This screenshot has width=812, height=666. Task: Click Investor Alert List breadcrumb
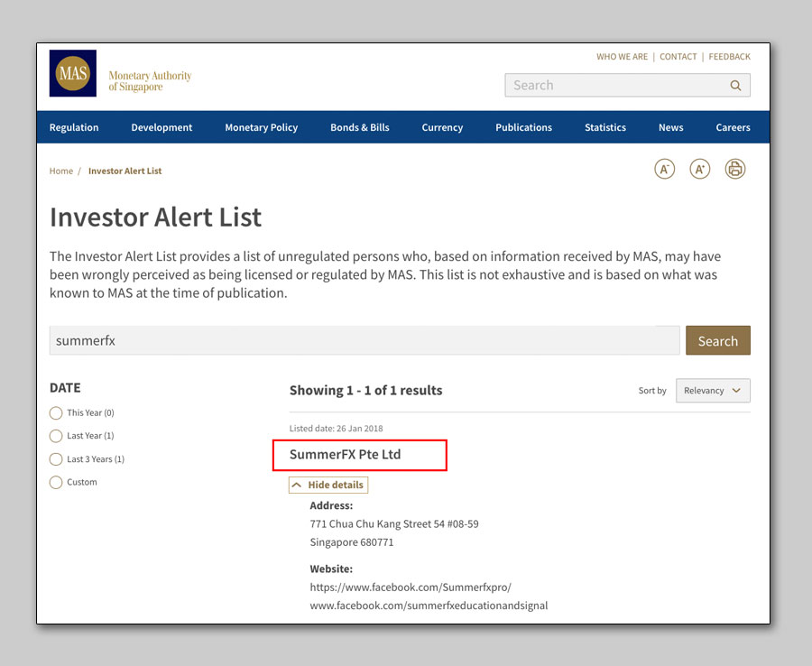pos(125,171)
